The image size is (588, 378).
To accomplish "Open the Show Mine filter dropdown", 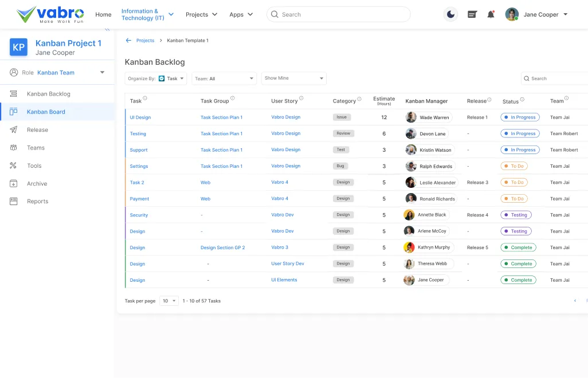I will 293,78.
